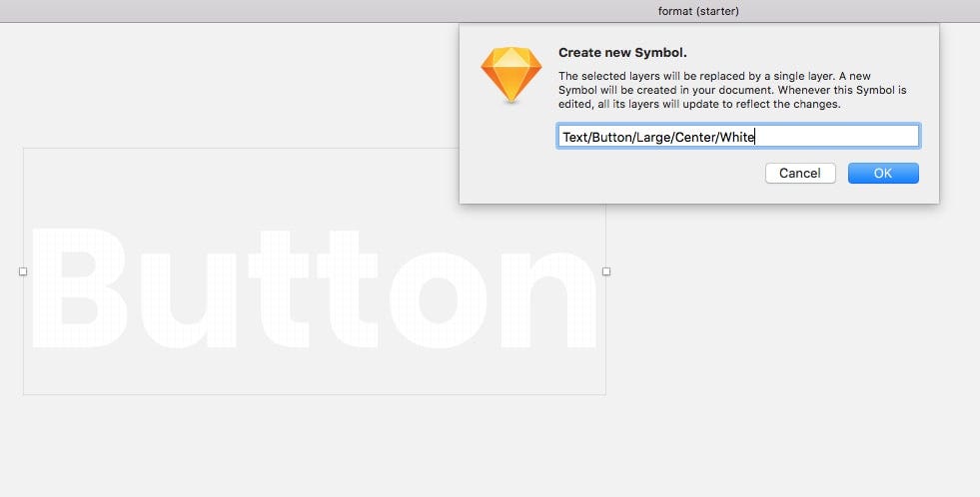
Task: Select the left resize handle of the Button layer
Action: [23, 271]
